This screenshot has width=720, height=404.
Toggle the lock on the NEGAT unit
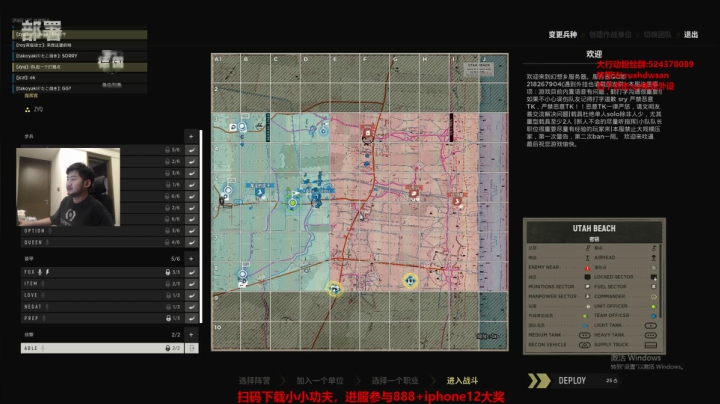168,307
